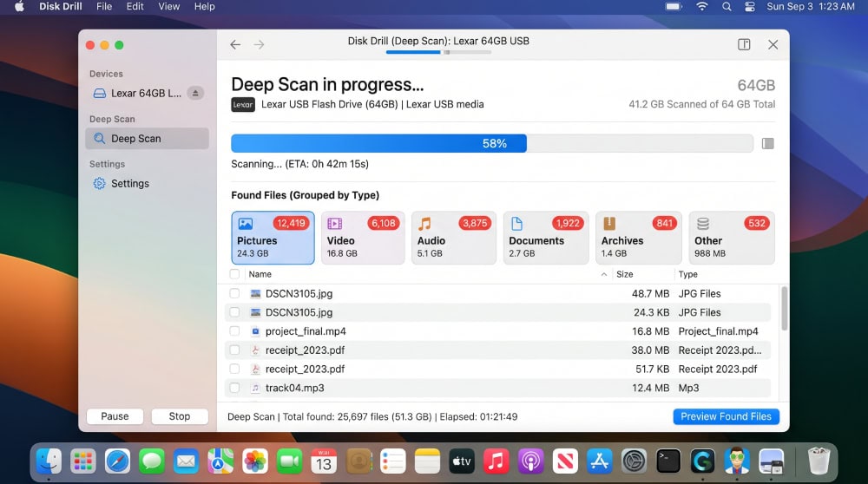Open the Disk Drill menu
Viewport: 868px width, 484px height.
[x=61, y=7]
